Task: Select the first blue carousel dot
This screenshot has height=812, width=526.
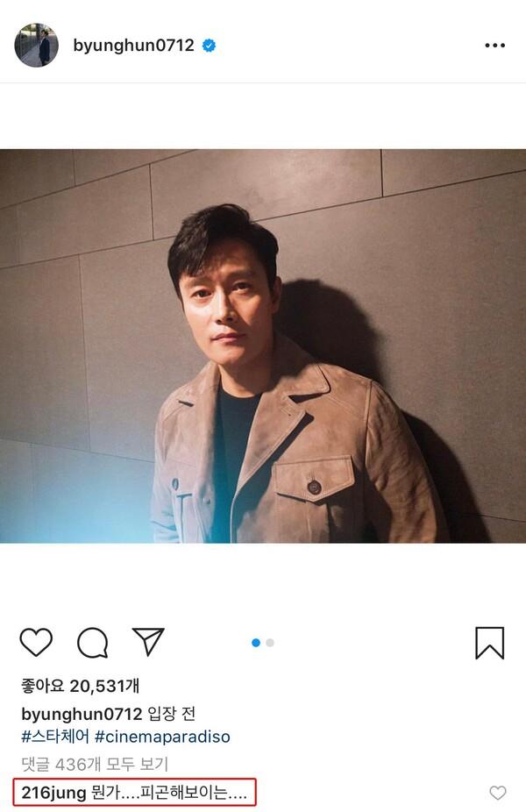Action: click(x=256, y=643)
